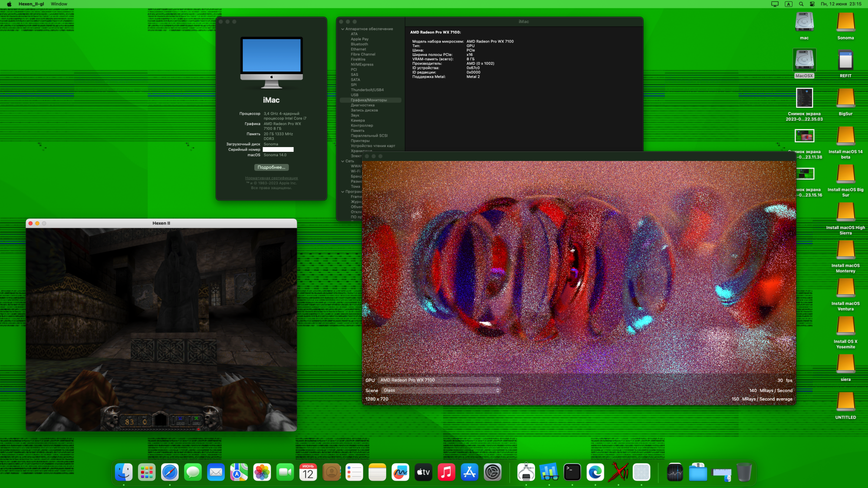868x488 pixels.
Task: Open Notes app in the Dock
Action: pos(377,472)
